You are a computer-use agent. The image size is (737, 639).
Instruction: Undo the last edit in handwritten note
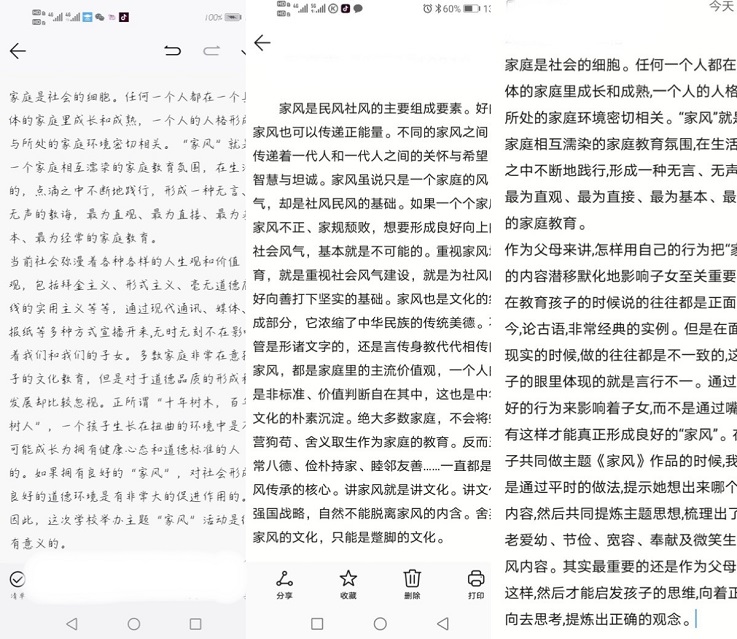tap(173, 51)
